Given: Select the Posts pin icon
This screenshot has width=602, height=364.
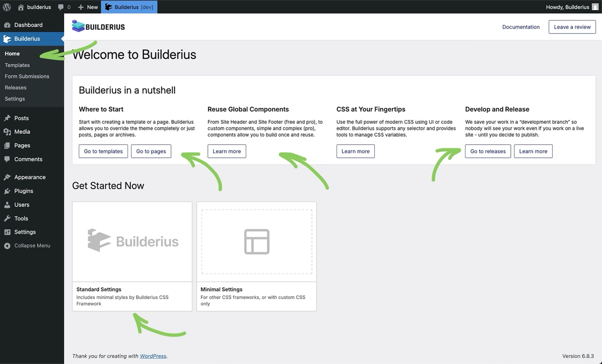Looking at the screenshot, I should (7, 117).
